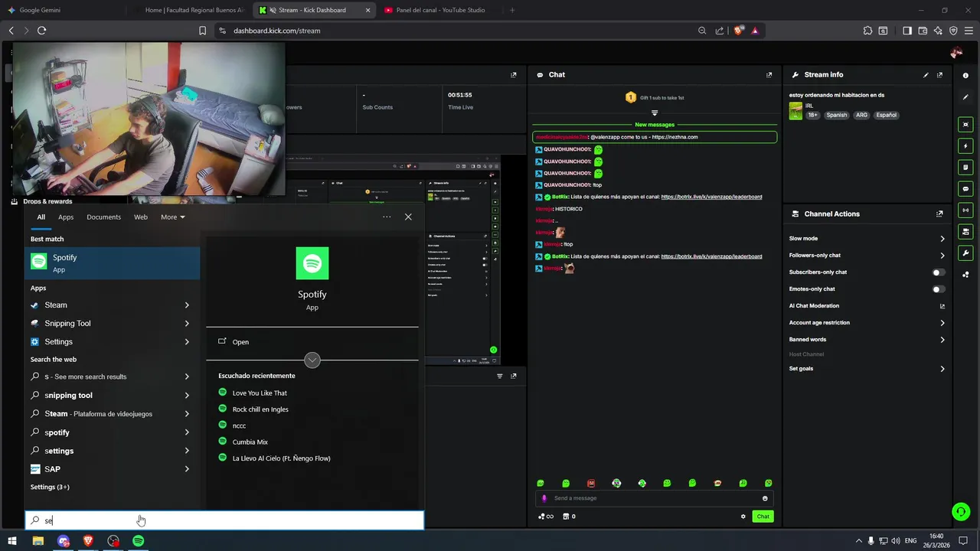The width and height of the screenshot is (980, 551).
Task: Open the emoji picker in message box
Action: [x=764, y=498]
